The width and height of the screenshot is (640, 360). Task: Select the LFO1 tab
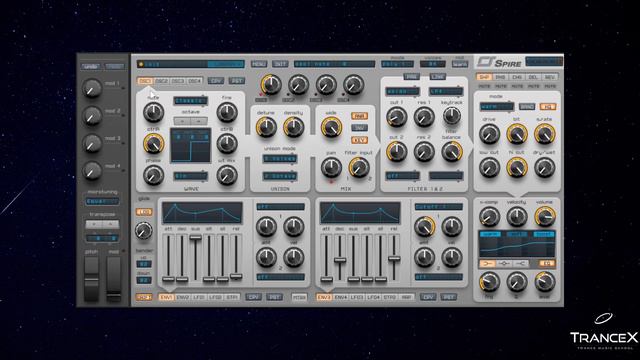click(x=199, y=297)
